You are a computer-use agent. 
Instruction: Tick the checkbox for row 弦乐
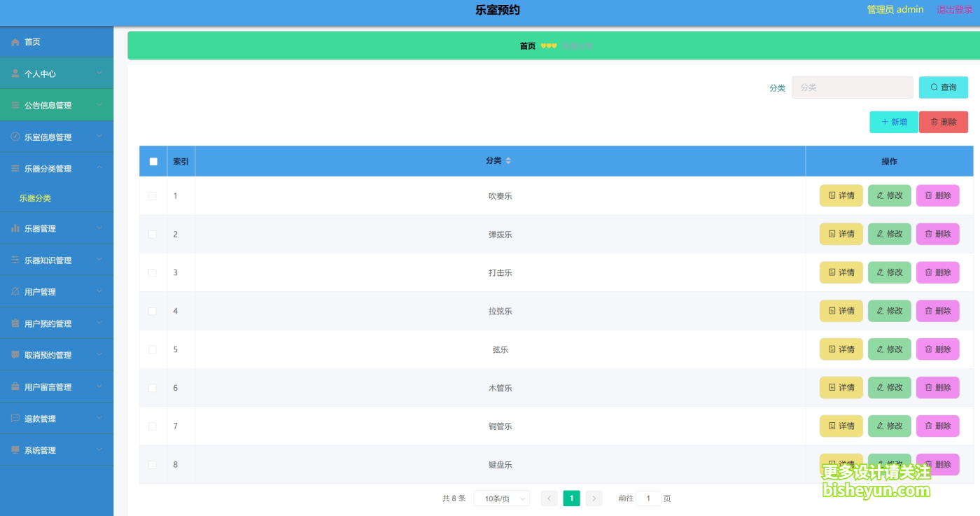[x=153, y=349]
